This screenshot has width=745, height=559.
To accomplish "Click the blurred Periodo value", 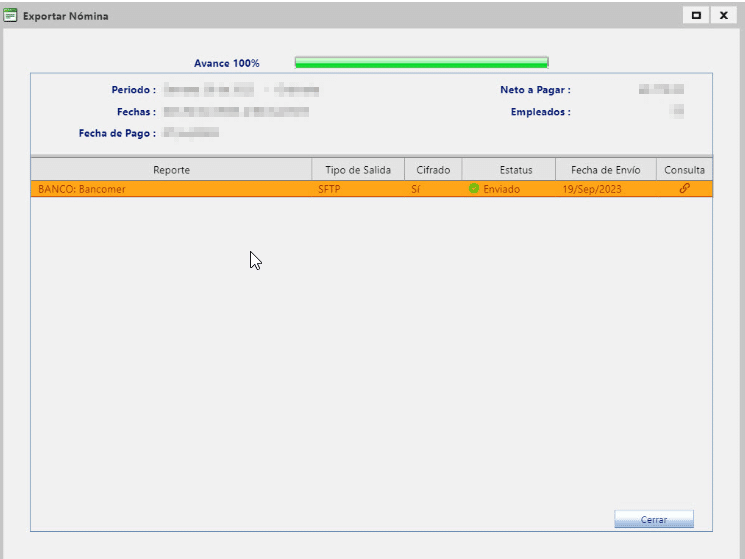I will point(241,90).
